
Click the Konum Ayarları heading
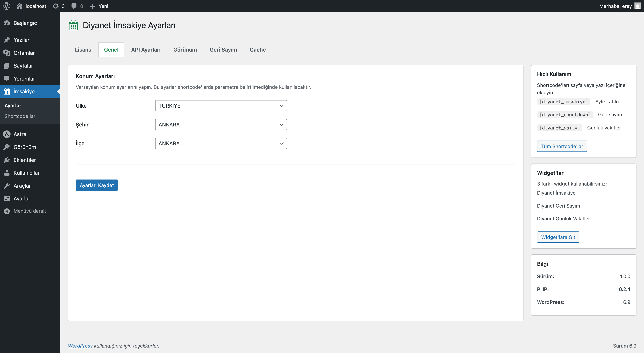pyautogui.click(x=95, y=76)
